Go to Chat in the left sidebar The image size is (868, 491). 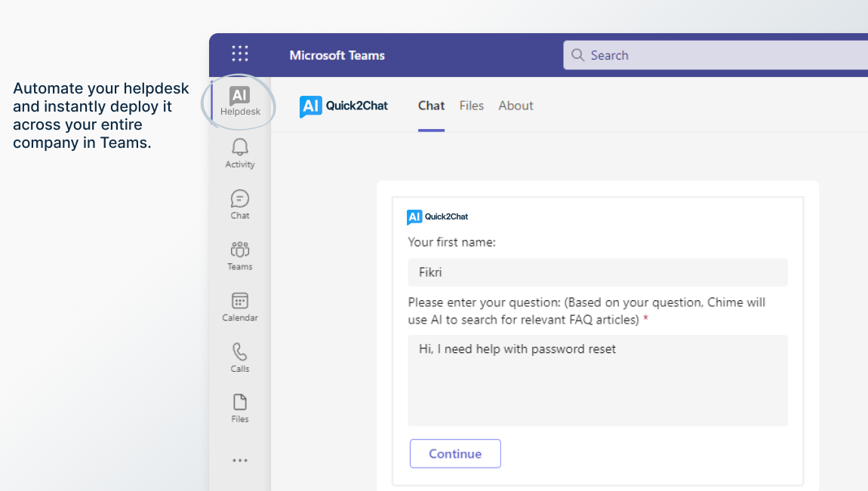tap(240, 204)
